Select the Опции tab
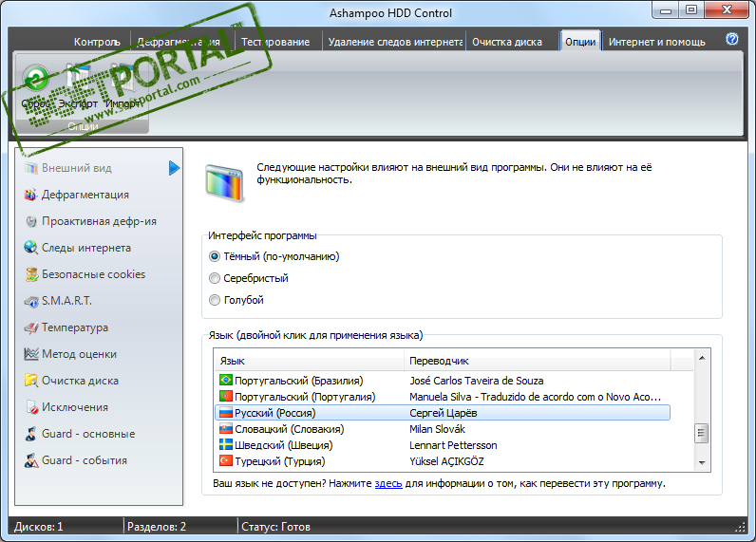The width and height of the screenshot is (756, 542). [580, 42]
